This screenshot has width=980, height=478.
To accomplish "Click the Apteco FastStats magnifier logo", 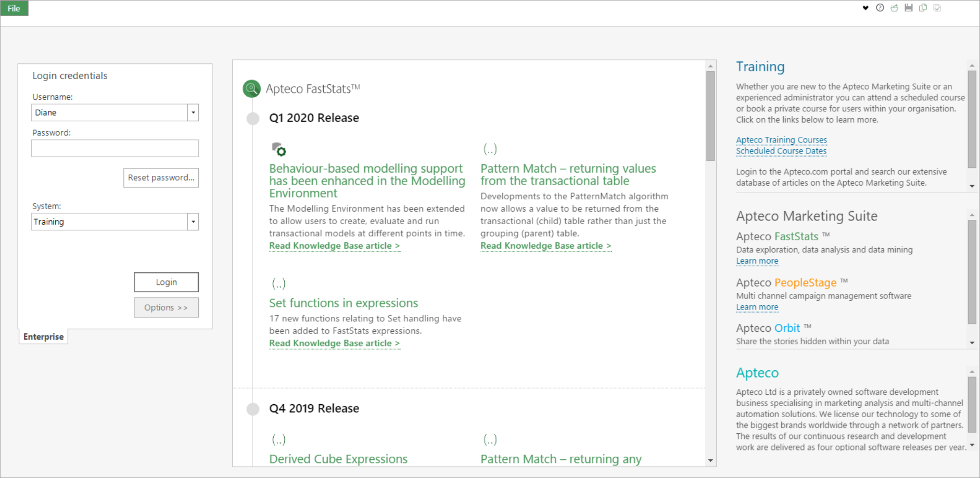I will [x=252, y=89].
